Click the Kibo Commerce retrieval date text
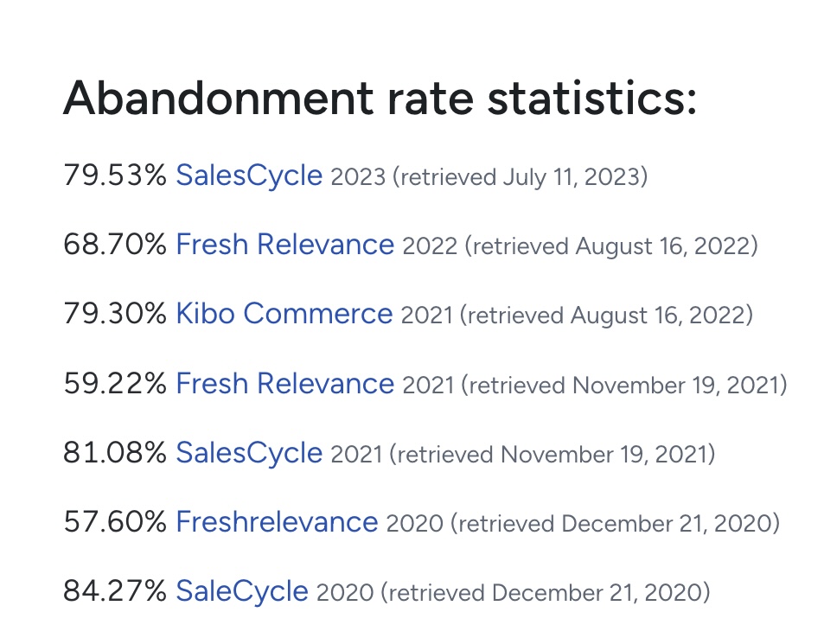824x644 pixels. pos(606,316)
